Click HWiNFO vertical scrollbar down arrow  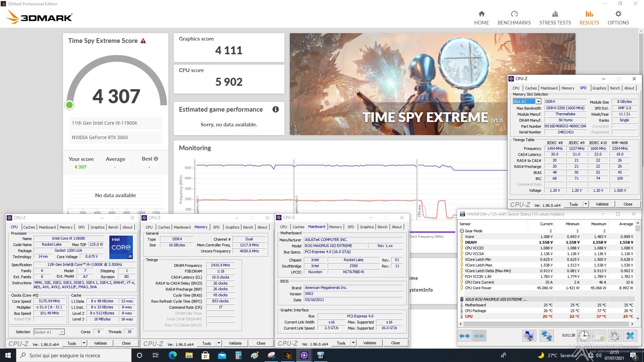coord(638,318)
